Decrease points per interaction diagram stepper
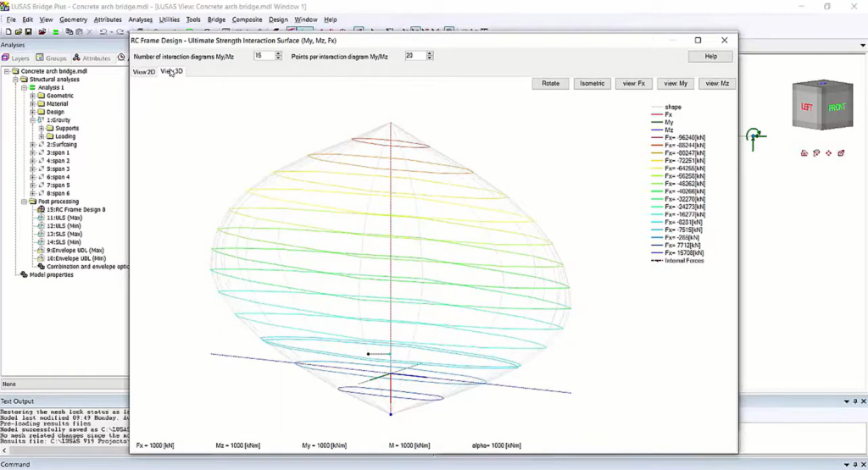 pos(430,58)
